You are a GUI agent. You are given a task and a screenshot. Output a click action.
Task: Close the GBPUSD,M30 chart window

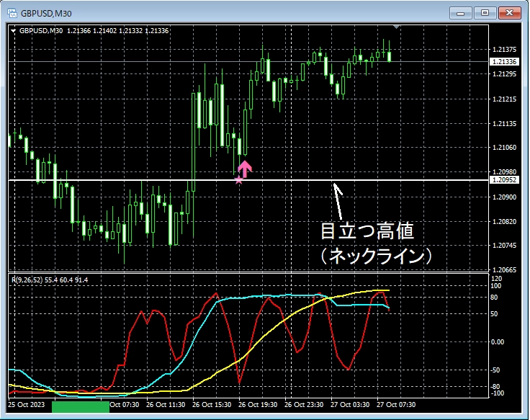pyautogui.click(x=509, y=12)
